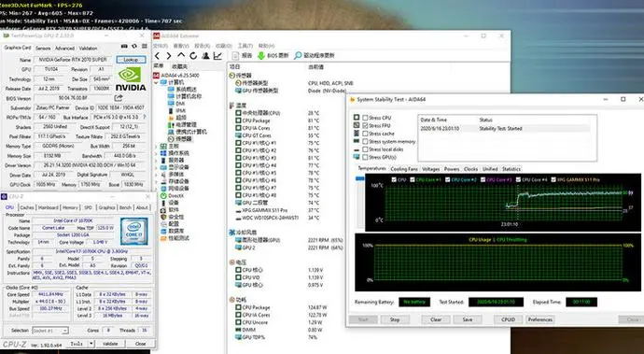Open Preferences in Stability Test
This screenshot has height=354, width=644.
click(x=540, y=319)
